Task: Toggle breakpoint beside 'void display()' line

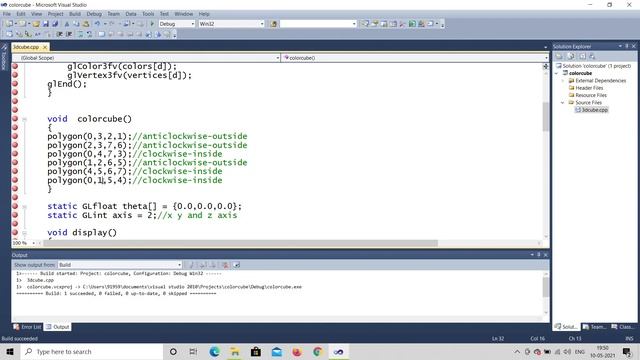Action: coord(15,232)
